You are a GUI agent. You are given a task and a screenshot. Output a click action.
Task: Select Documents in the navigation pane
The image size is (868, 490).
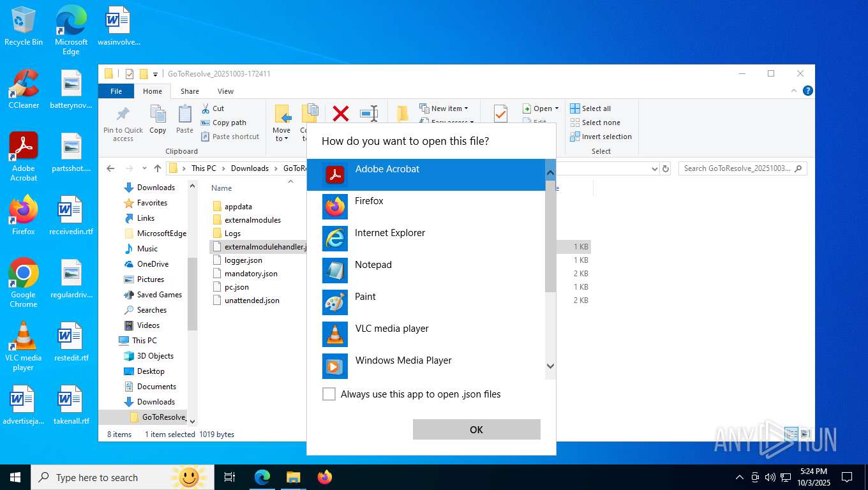(156, 387)
